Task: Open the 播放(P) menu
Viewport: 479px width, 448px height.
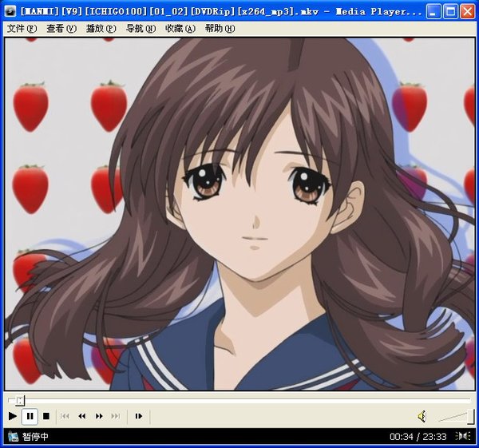Action: pyautogui.click(x=101, y=29)
